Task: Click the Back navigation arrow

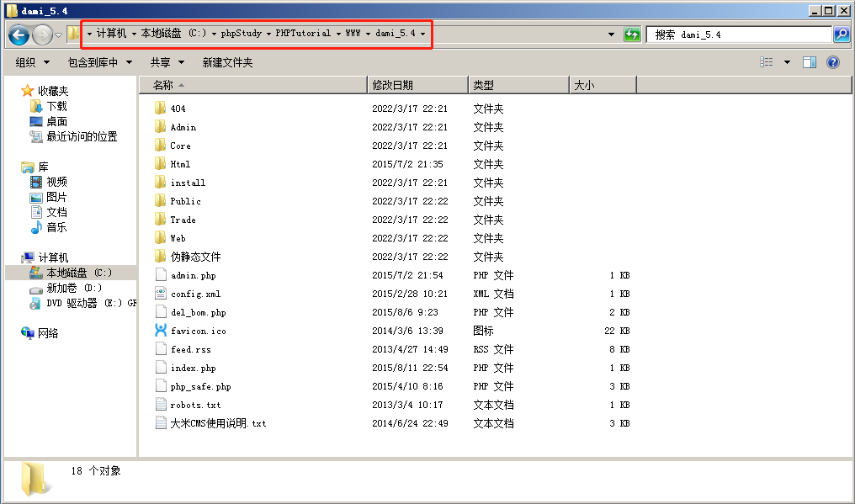Action: [19, 34]
